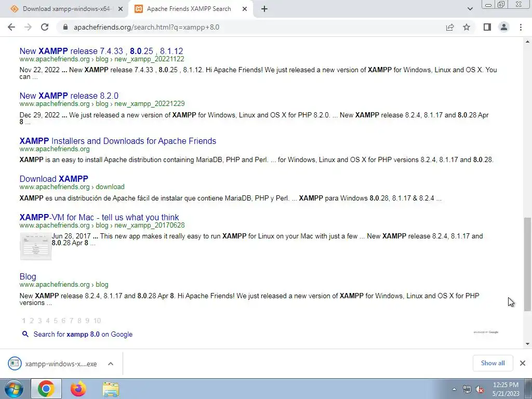Click Show all downloads
Image resolution: width=532 pixels, height=399 pixels.
pyautogui.click(x=493, y=363)
